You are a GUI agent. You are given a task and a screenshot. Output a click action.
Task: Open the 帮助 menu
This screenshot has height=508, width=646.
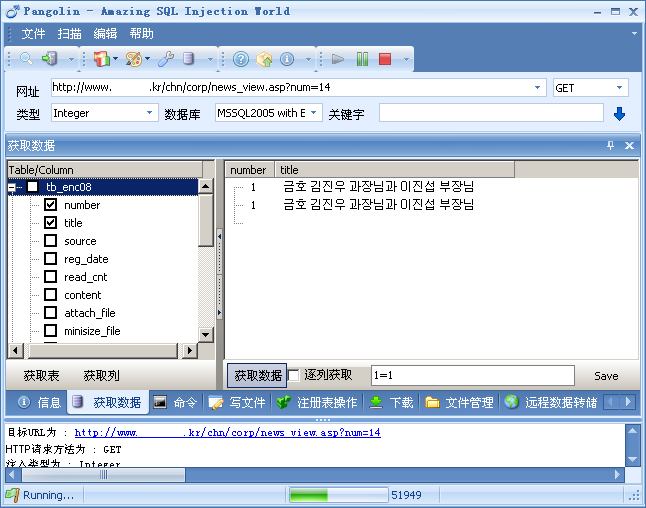tap(141, 33)
